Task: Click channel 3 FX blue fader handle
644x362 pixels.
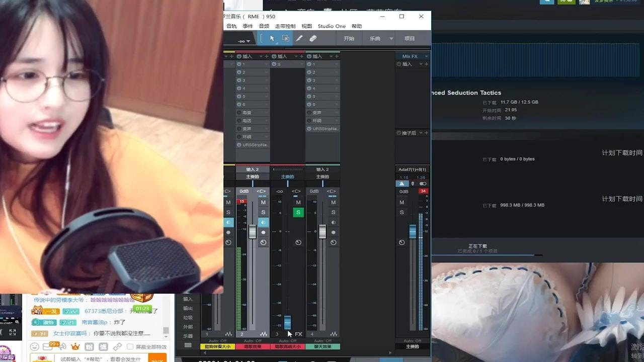Action: [x=287, y=322]
